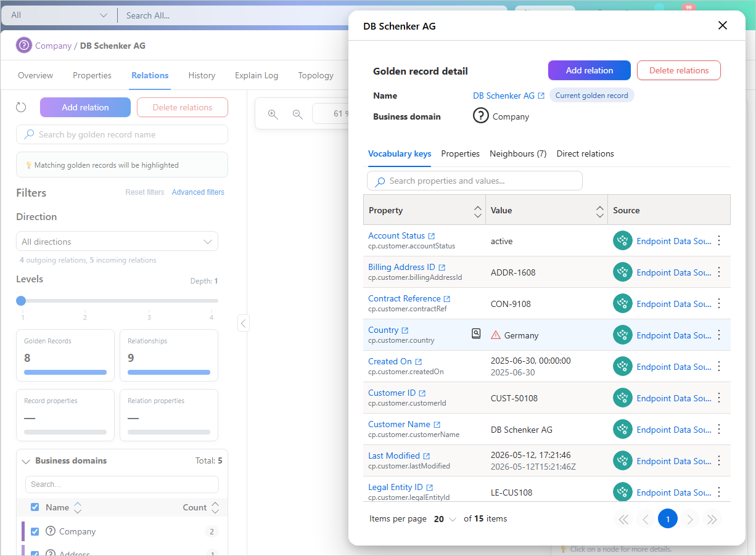The height and width of the screenshot is (556, 756).
Task: Open Account Status external link icon
Action: [x=432, y=236]
